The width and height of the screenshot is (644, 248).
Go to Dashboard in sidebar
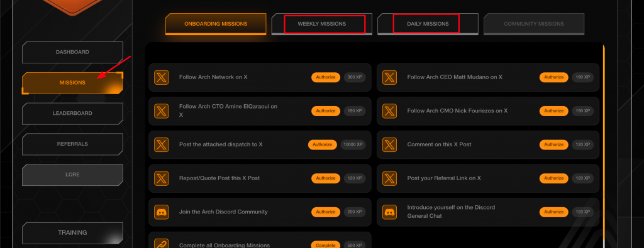click(72, 52)
